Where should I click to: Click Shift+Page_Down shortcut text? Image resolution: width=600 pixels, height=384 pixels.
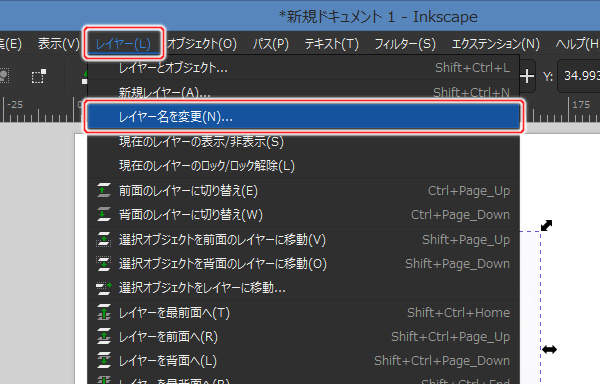point(458,264)
